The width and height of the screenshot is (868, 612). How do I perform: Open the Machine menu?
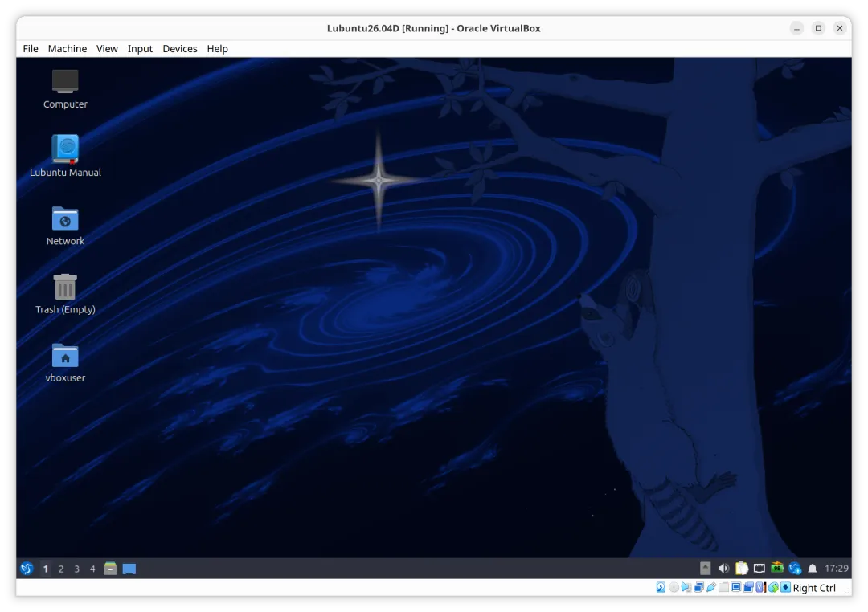[67, 49]
